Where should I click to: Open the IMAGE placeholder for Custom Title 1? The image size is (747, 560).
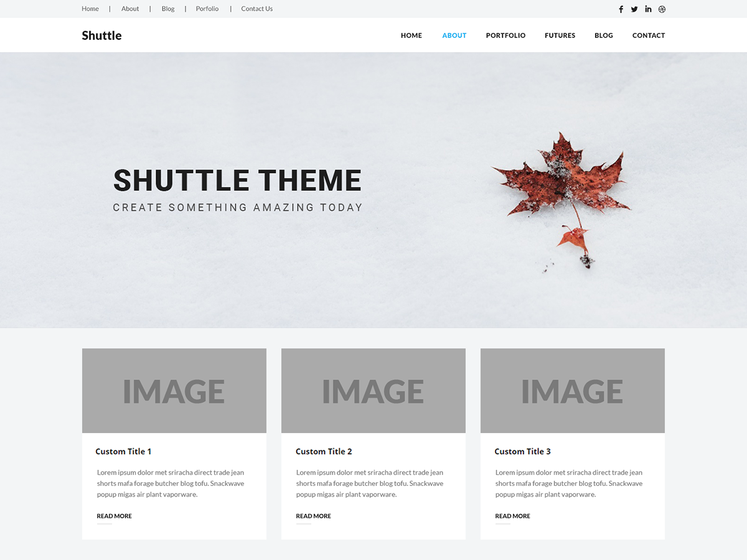[x=174, y=391]
